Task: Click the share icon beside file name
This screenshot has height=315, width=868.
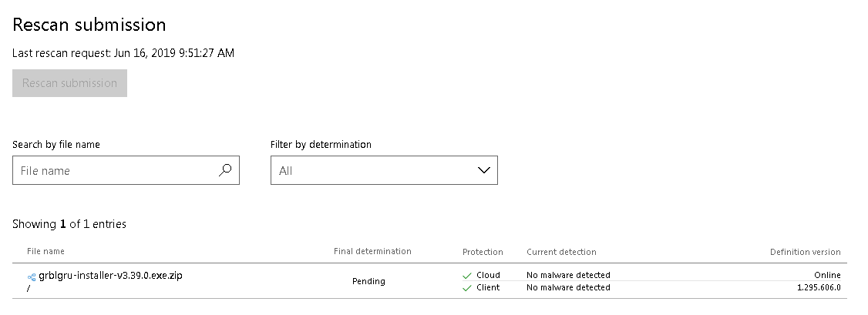Action: 32,276
